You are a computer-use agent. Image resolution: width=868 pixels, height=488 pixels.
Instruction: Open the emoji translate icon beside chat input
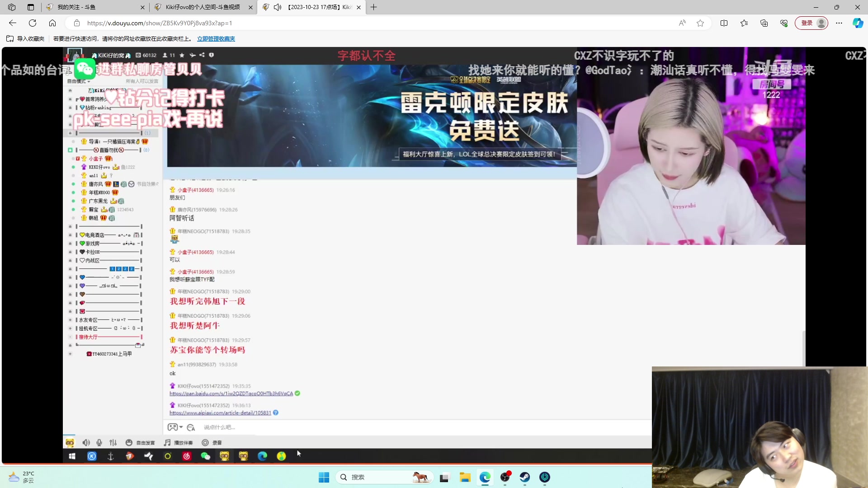(191, 427)
